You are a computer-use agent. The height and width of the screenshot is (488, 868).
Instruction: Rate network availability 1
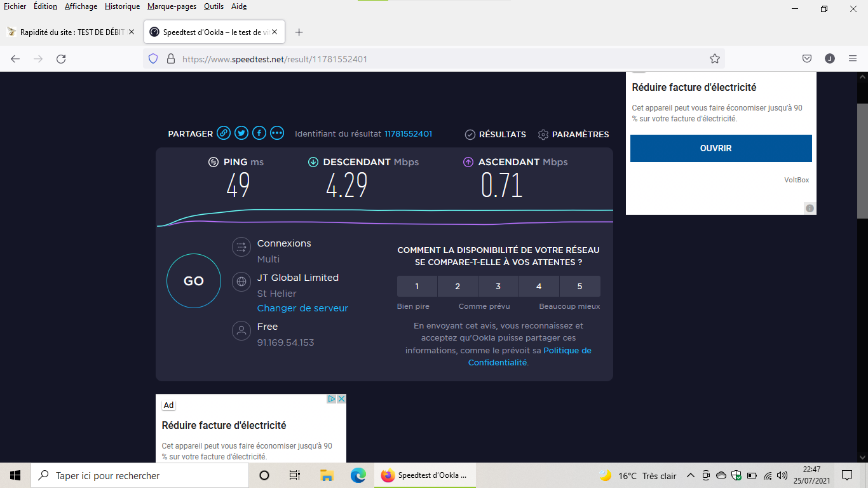(x=417, y=286)
